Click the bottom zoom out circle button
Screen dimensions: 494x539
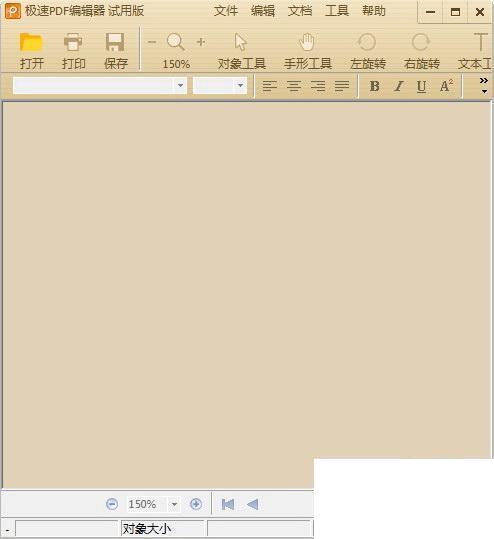(x=112, y=504)
